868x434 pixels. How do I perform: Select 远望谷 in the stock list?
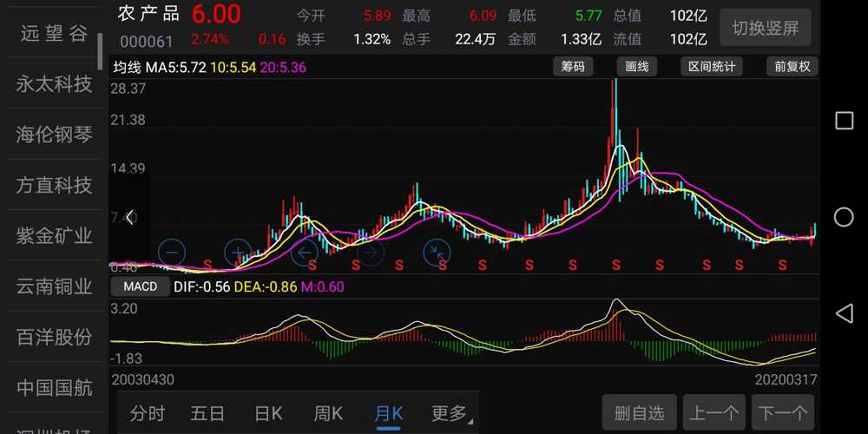pos(54,34)
